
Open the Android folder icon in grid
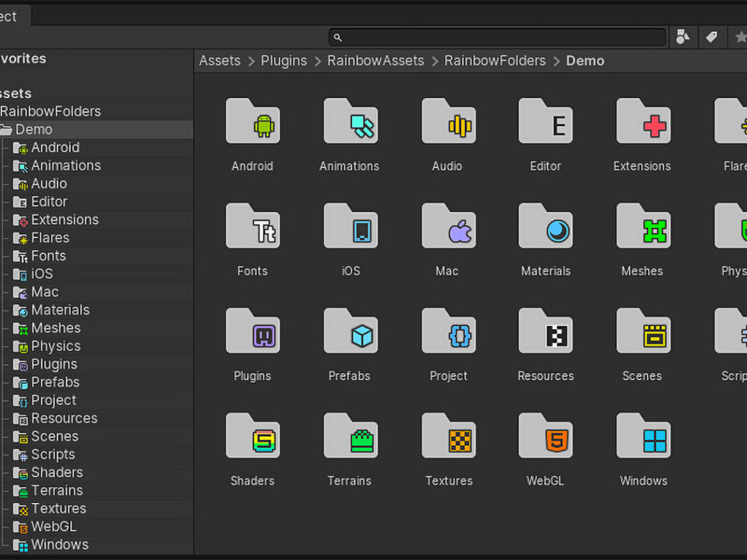click(x=253, y=121)
